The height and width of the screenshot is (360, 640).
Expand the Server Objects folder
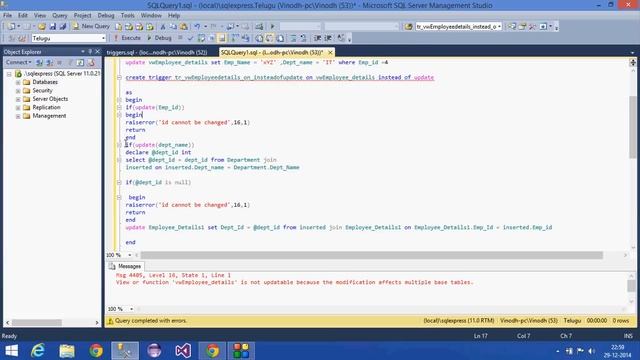pyautogui.click(x=18, y=99)
